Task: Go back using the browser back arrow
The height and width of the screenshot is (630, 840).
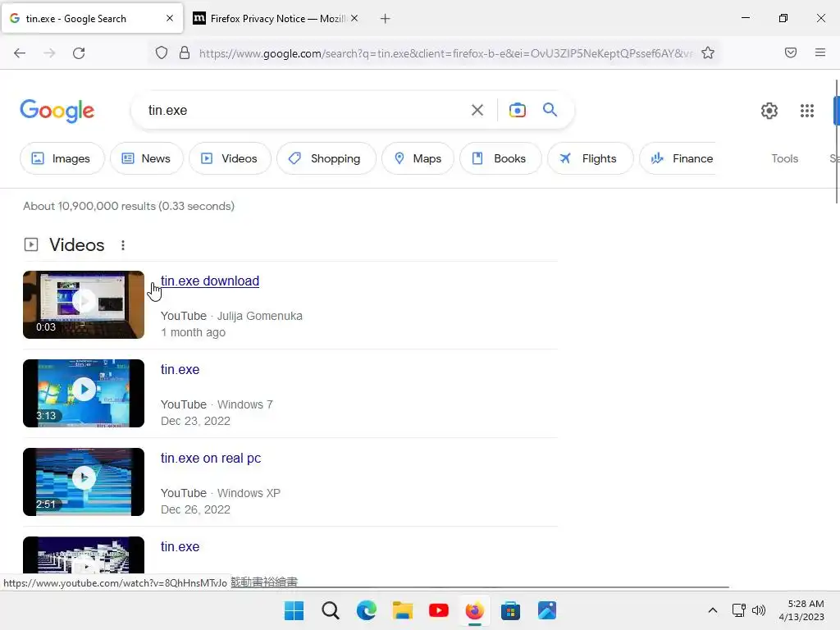Action: [20, 53]
